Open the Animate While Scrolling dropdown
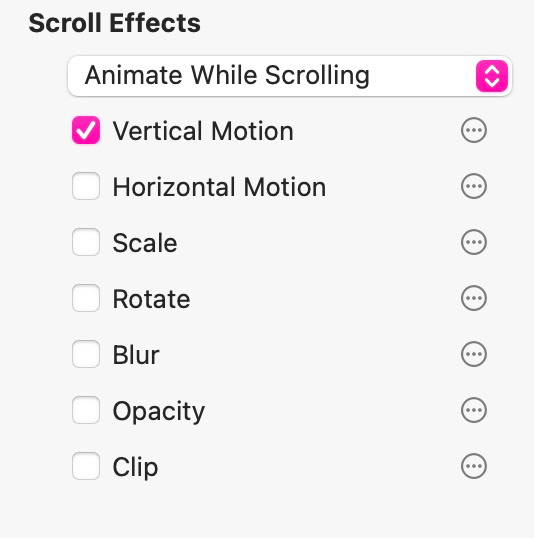This screenshot has height=538, width=534. click(290, 76)
